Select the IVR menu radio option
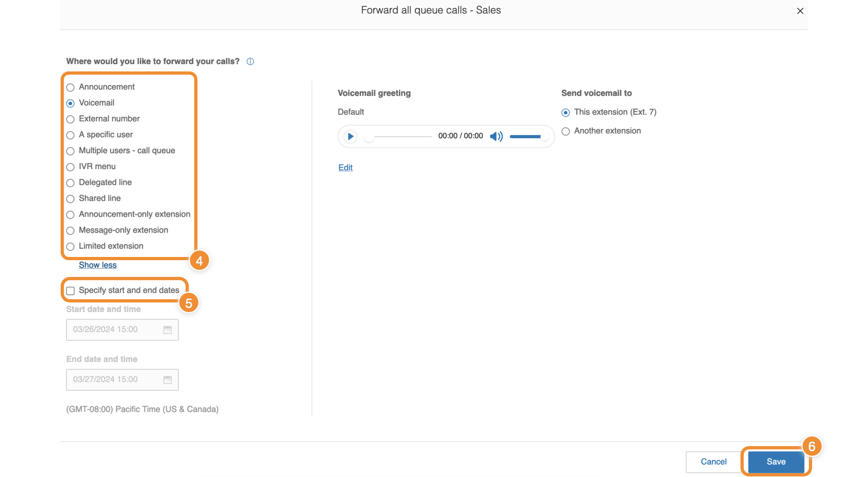Viewport: 868px width, 477px height. click(71, 167)
